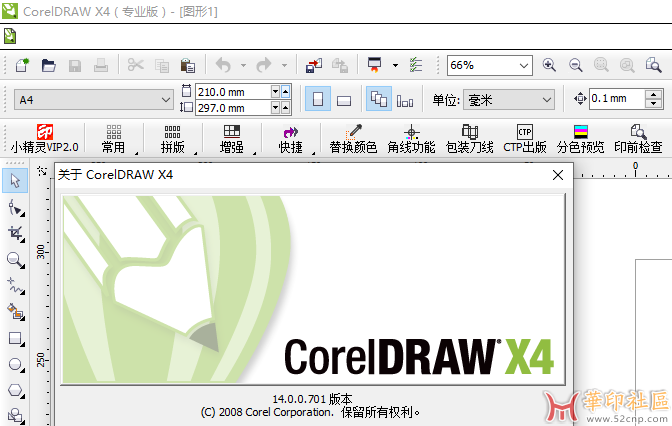
Task: Open the 拼版 menu
Action: [x=173, y=139]
